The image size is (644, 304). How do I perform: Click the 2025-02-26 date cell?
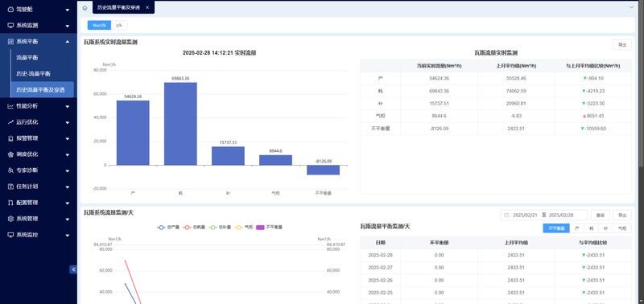(x=380, y=281)
